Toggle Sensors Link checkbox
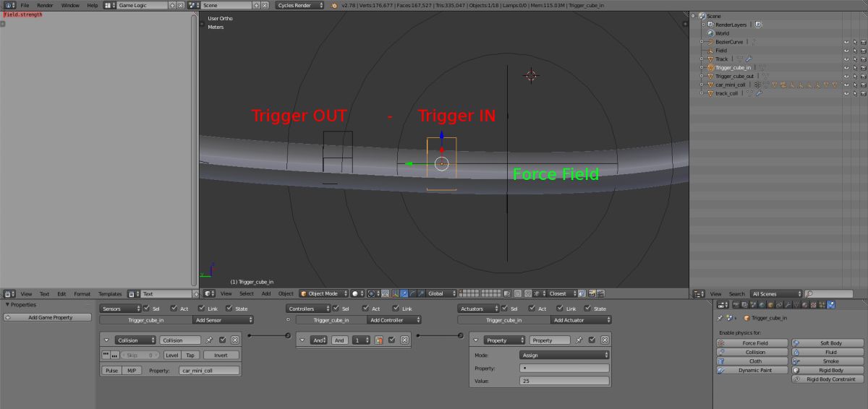Viewport: 868px width, 409px height. click(200, 309)
